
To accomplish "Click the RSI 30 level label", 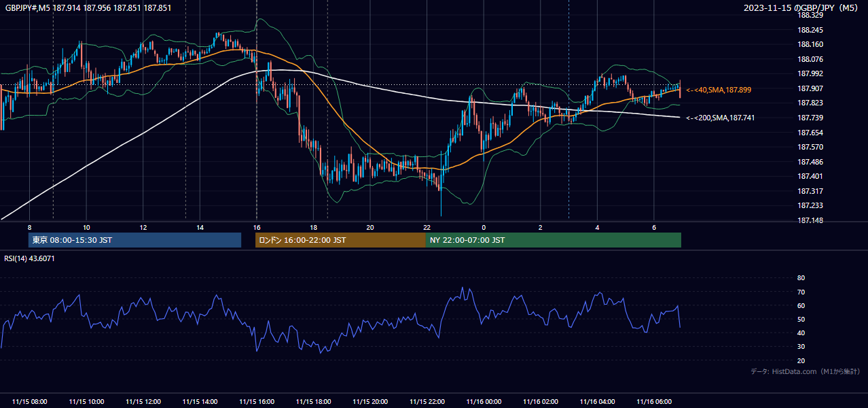I will pyautogui.click(x=801, y=347).
